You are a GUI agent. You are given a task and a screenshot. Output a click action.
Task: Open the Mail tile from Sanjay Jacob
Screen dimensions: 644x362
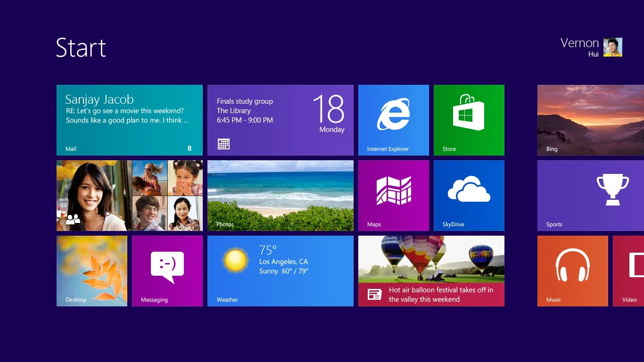coord(130,120)
